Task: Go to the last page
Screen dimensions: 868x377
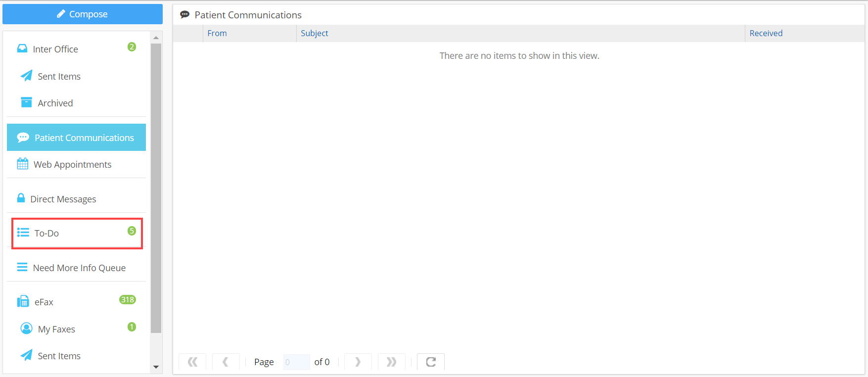Action: coord(391,362)
